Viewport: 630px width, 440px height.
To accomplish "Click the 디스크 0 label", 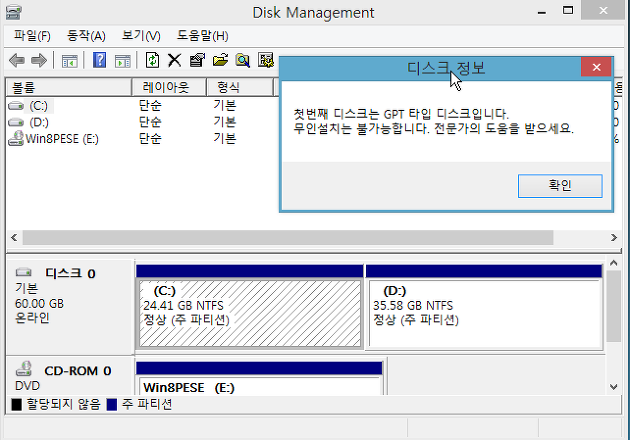I will tap(70, 274).
